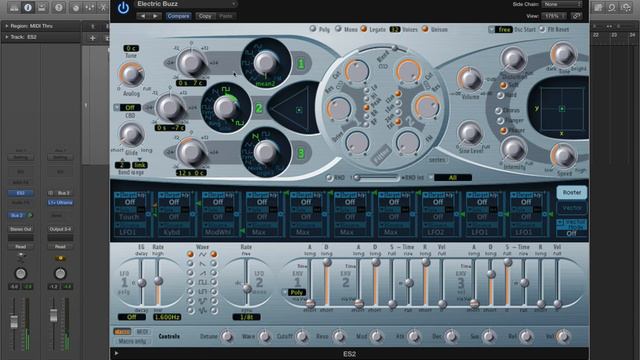Toggle the Unison button
The width and height of the screenshot is (640, 360).
(x=425, y=29)
